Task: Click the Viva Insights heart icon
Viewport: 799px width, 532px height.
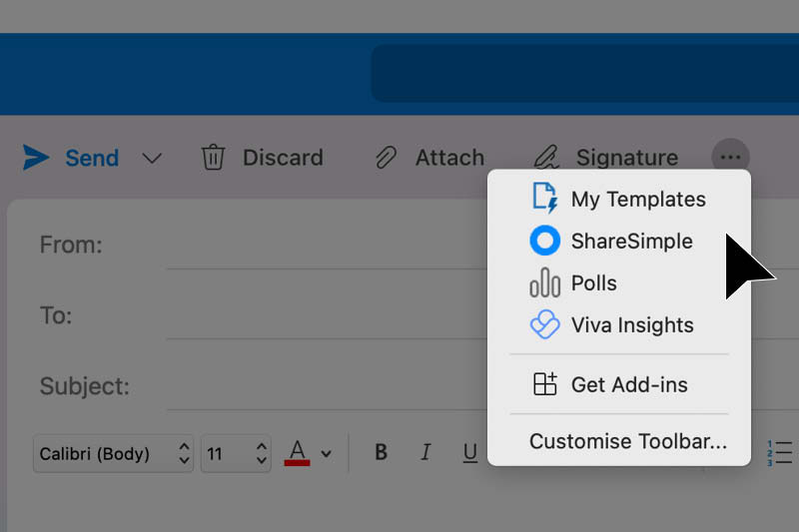Action: [x=544, y=324]
